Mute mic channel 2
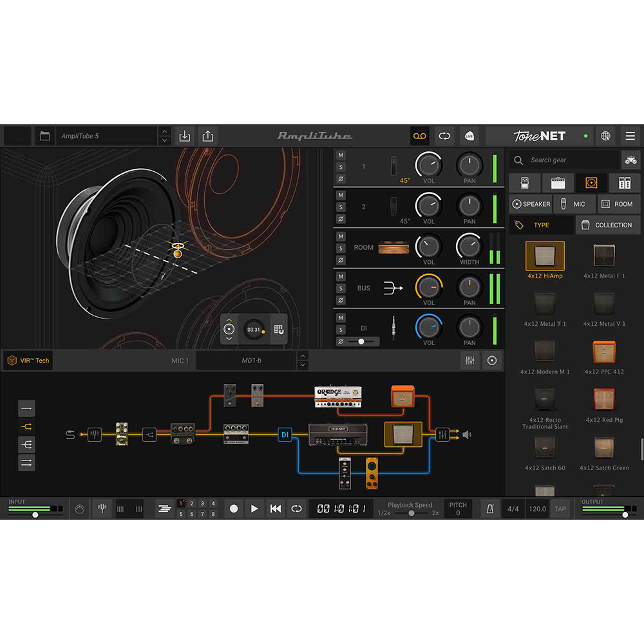644x644 pixels. tap(341, 195)
